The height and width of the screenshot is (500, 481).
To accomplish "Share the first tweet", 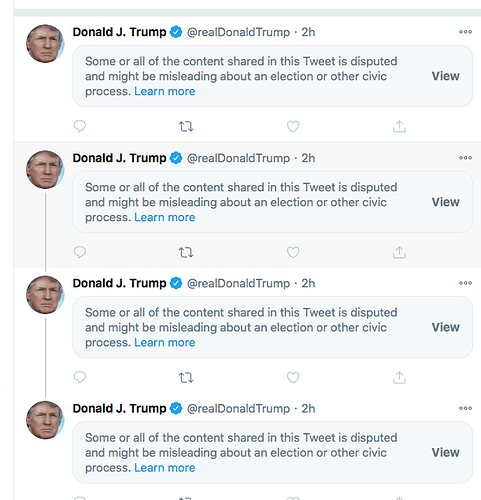I will [x=399, y=126].
